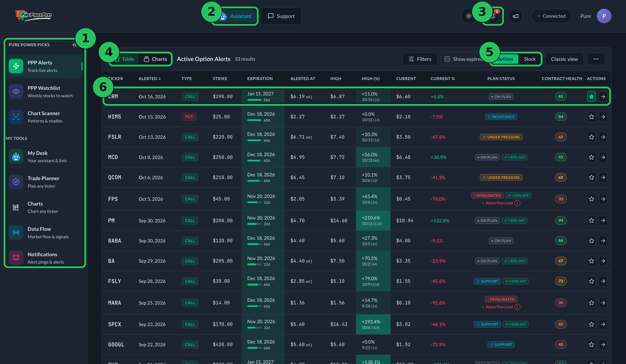Open Charts candlestick icon in sidebar
This screenshot has width=626, height=364.
16,207
